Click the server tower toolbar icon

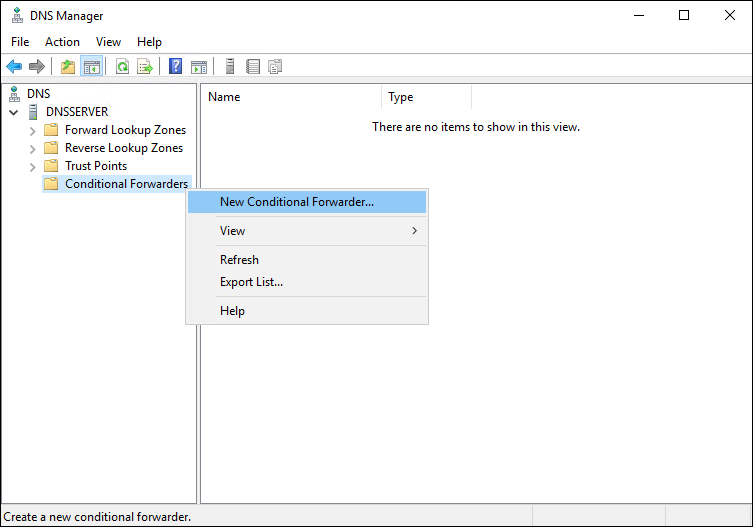click(x=230, y=66)
